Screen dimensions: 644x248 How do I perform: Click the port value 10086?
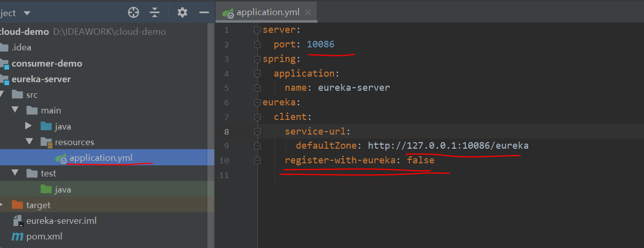click(320, 44)
